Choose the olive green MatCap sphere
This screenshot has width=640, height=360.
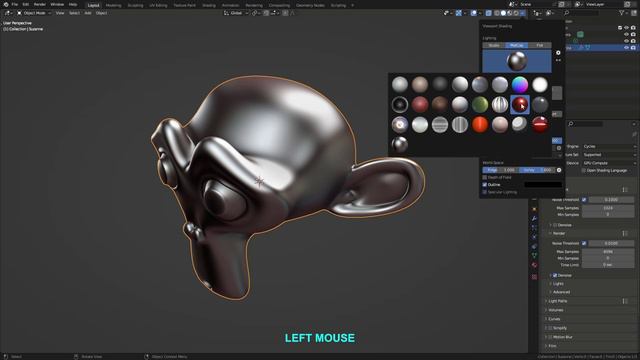(x=480, y=104)
